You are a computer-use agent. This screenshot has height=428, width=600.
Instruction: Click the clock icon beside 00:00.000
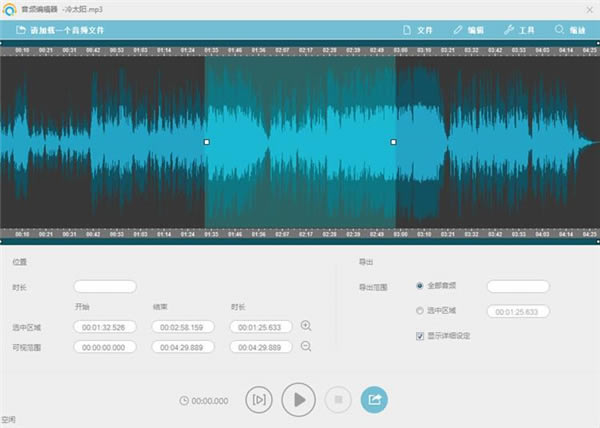click(183, 401)
